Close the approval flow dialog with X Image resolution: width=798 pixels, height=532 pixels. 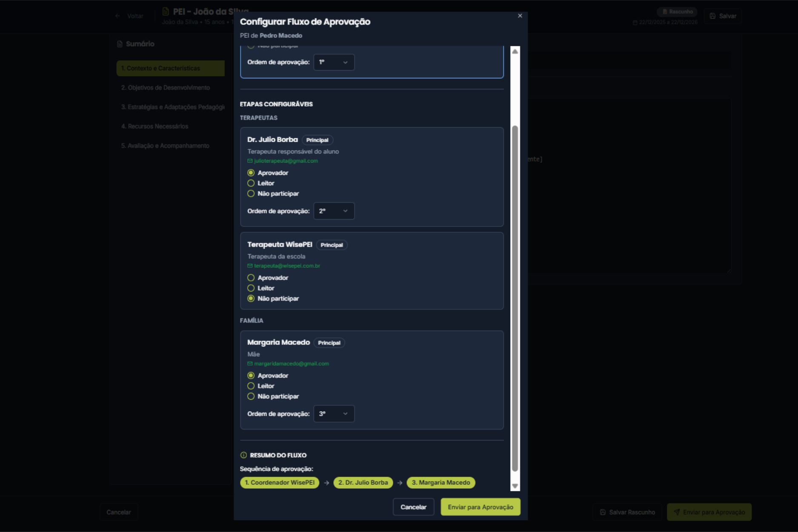pyautogui.click(x=520, y=16)
